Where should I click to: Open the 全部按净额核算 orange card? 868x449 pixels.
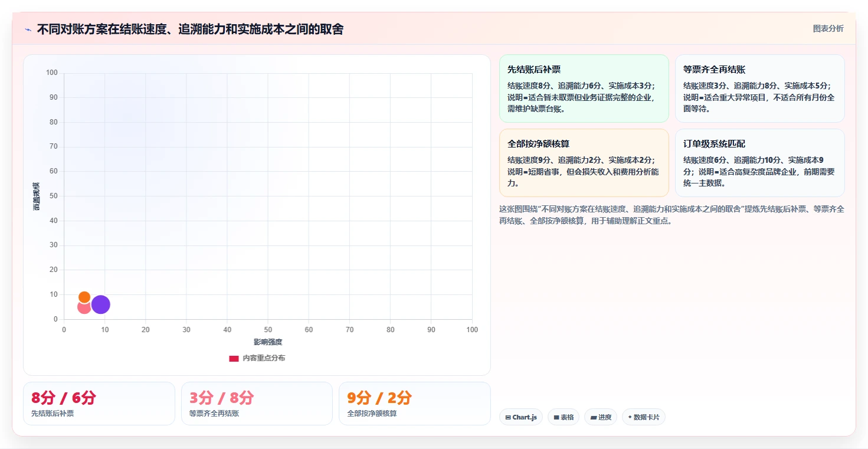coord(584,163)
